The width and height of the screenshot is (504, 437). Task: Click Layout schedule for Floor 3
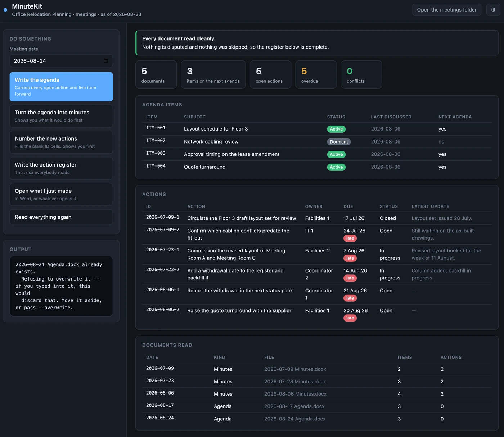tap(216, 129)
